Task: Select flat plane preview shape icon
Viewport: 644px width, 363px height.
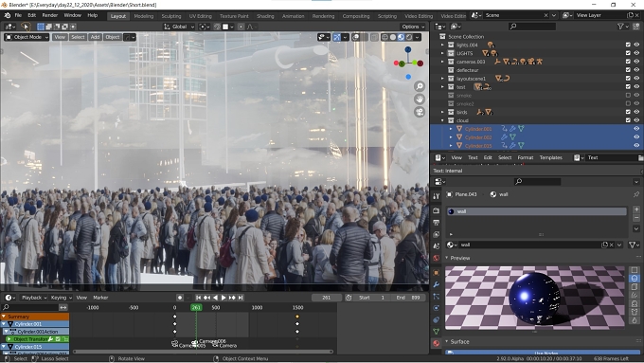Action: tap(635, 270)
